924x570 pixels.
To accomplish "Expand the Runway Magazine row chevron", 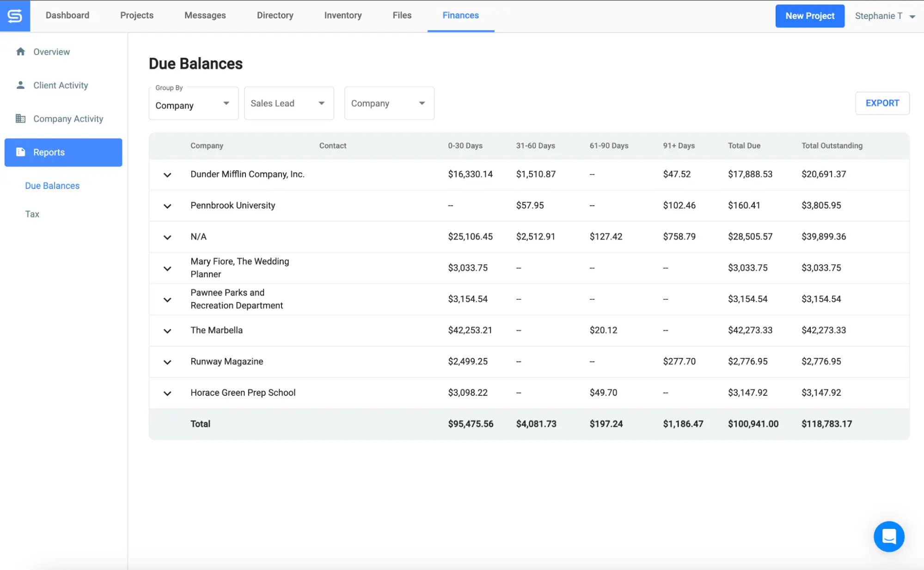I will coord(167,362).
